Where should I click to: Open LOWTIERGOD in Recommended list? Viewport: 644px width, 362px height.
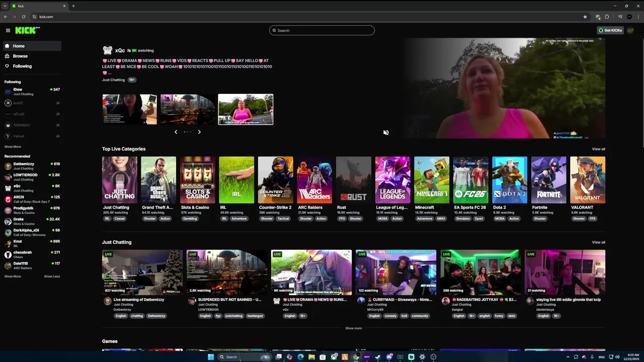(x=32, y=177)
